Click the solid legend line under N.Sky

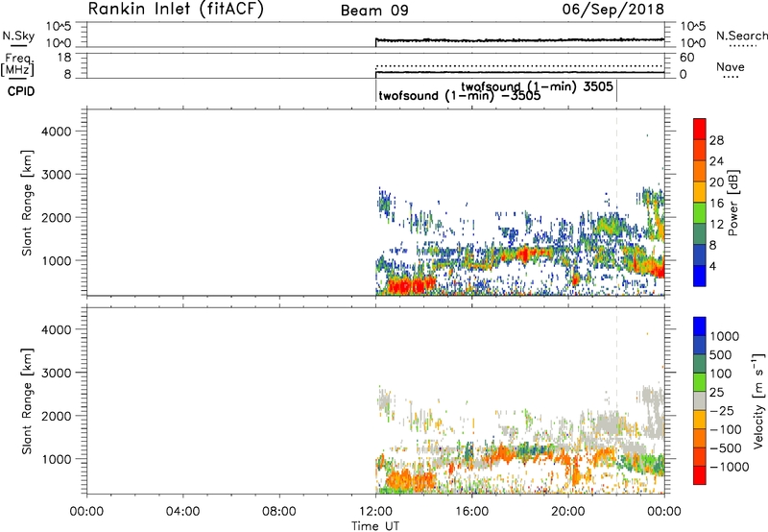(18, 46)
